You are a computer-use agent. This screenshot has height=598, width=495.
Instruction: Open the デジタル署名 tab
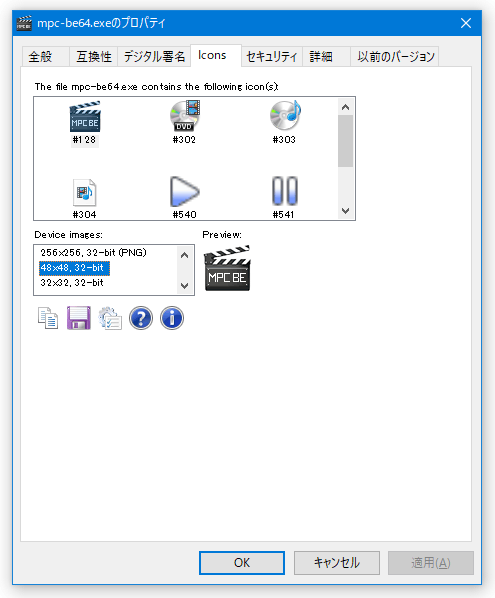[x=154, y=56]
